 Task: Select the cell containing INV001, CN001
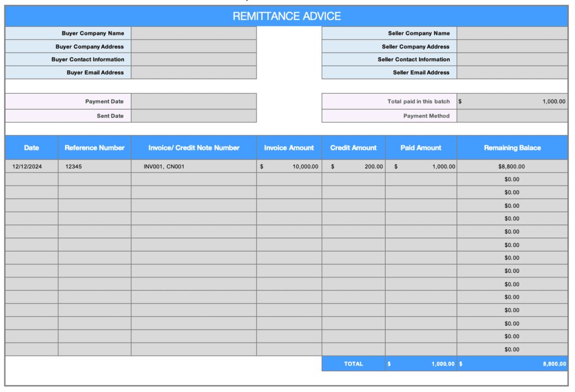pyautogui.click(x=194, y=166)
